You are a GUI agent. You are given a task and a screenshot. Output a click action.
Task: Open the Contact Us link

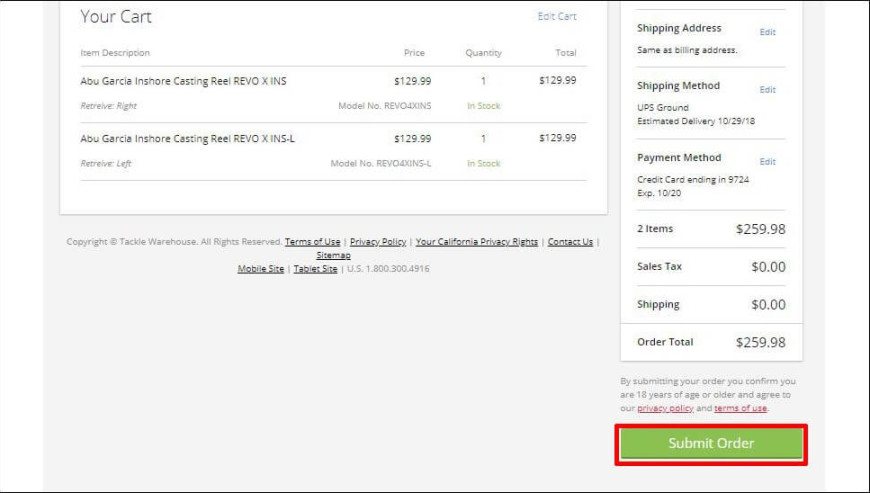[x=570, y=242]
